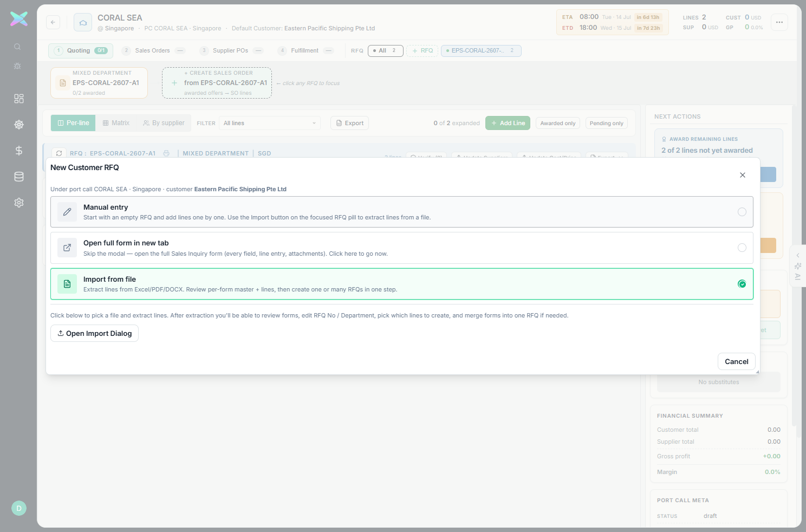
Task: Select the Manual entry radio option
Action: tap(742, 212)
